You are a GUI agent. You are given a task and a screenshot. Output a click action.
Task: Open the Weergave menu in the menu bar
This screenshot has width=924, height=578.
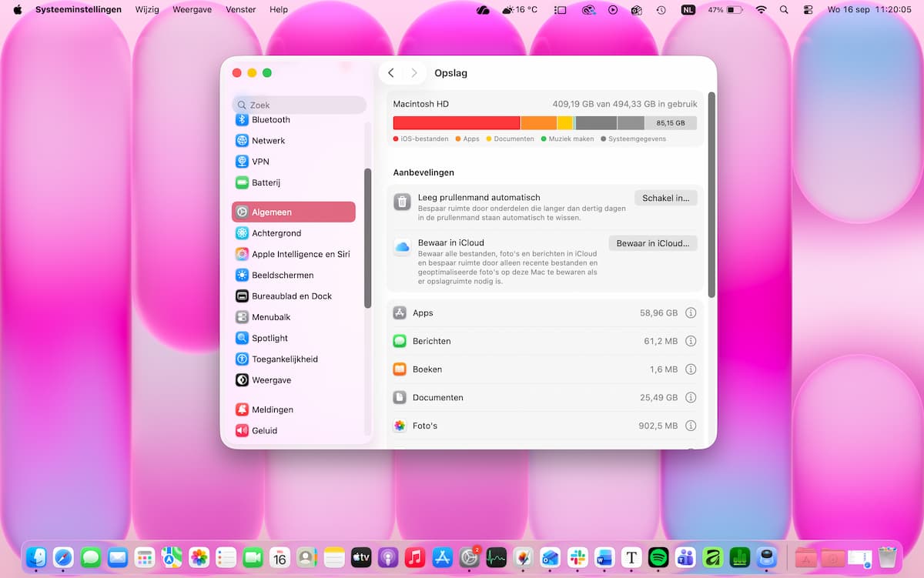(192, 10)
